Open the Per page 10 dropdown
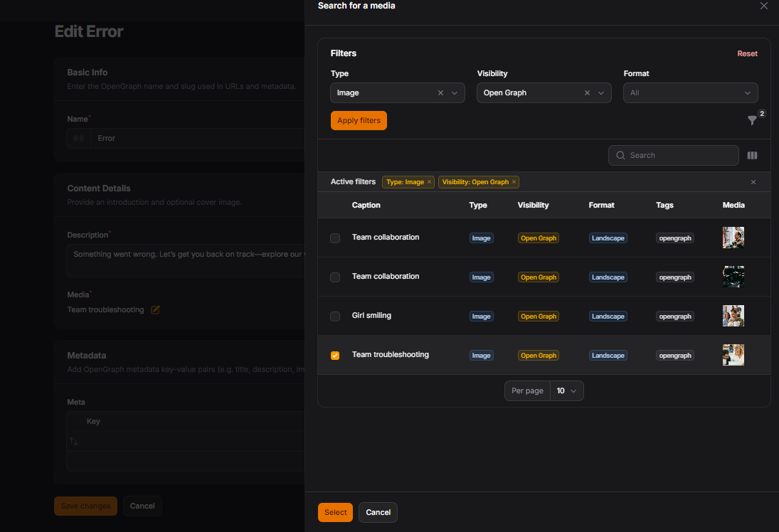The height and width of the screenshot is (532, 779). click(566, 391)
